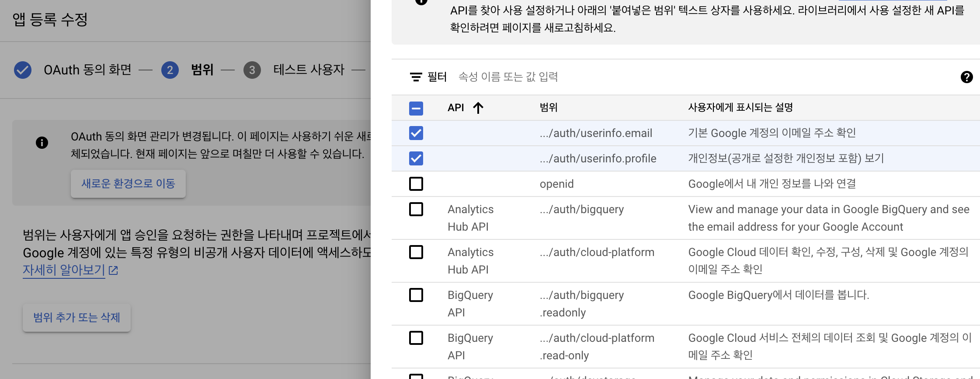Select the 범위 step label
980x379 pixels.
(202, 70)
